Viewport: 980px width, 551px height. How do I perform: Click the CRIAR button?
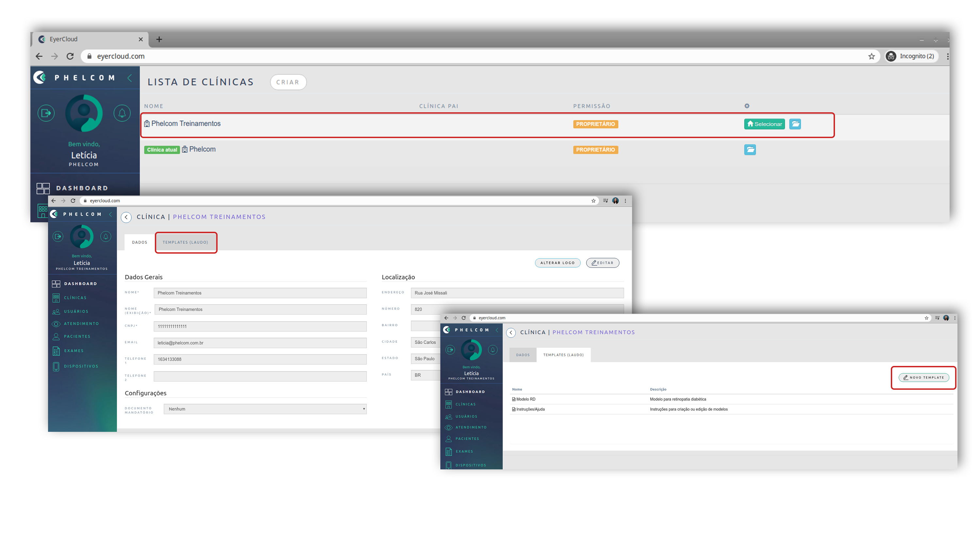point(288,82)
